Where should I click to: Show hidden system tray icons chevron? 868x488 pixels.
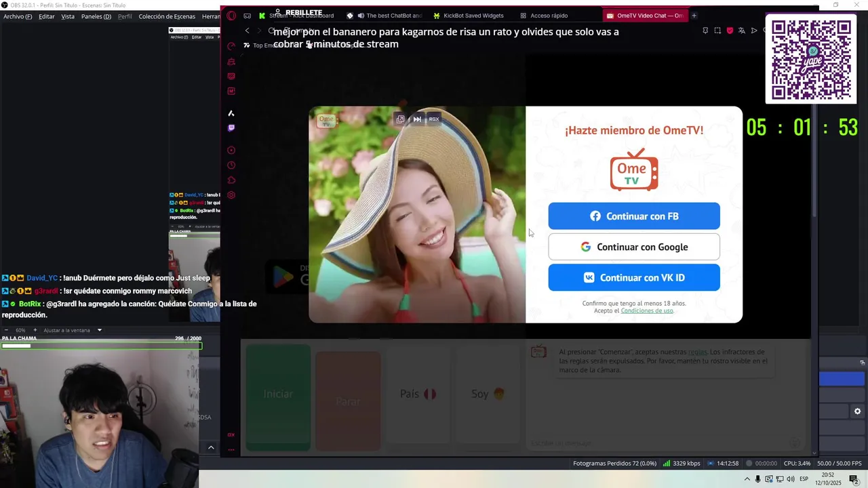point(747,479)
